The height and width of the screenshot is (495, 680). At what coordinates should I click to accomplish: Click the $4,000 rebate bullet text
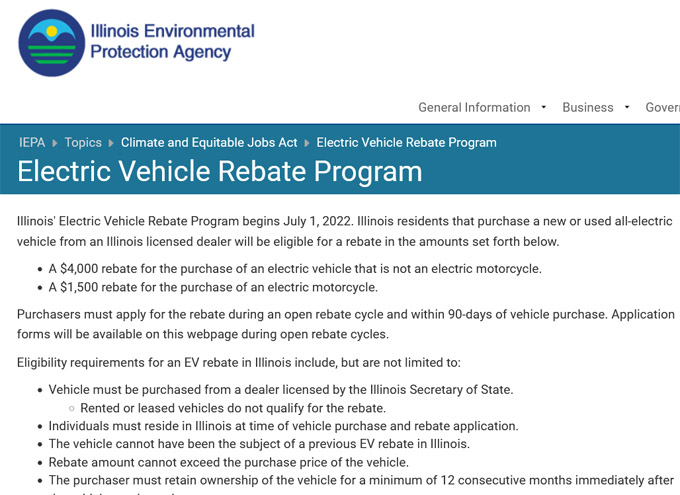295,269
